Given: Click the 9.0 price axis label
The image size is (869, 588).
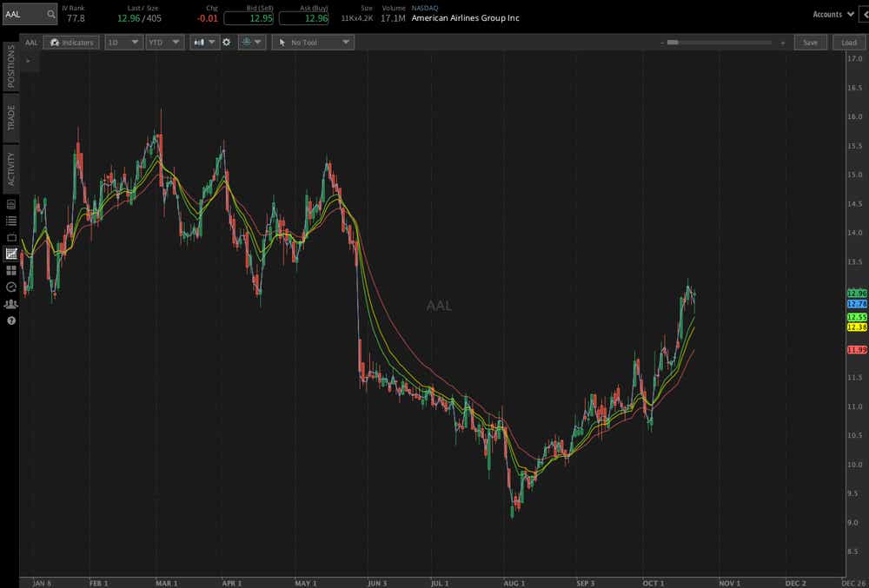Looking at the screenshot, I should click(x=853, y=522).
